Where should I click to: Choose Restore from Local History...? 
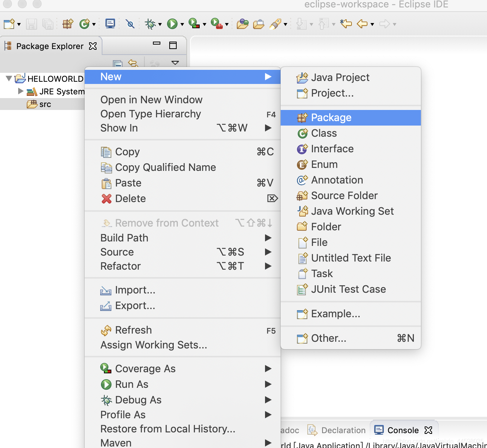coord(183,429)
